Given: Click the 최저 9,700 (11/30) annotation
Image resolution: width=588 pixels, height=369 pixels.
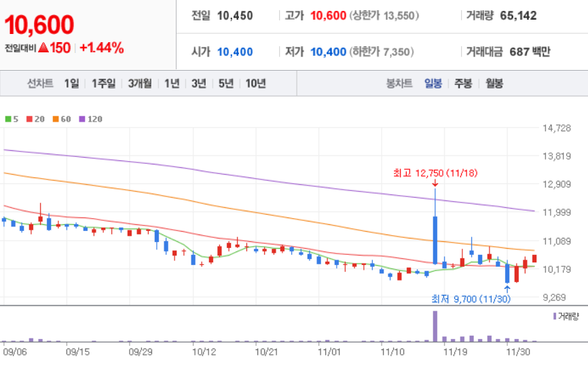Looking at the screenshot, I should 471,299.
